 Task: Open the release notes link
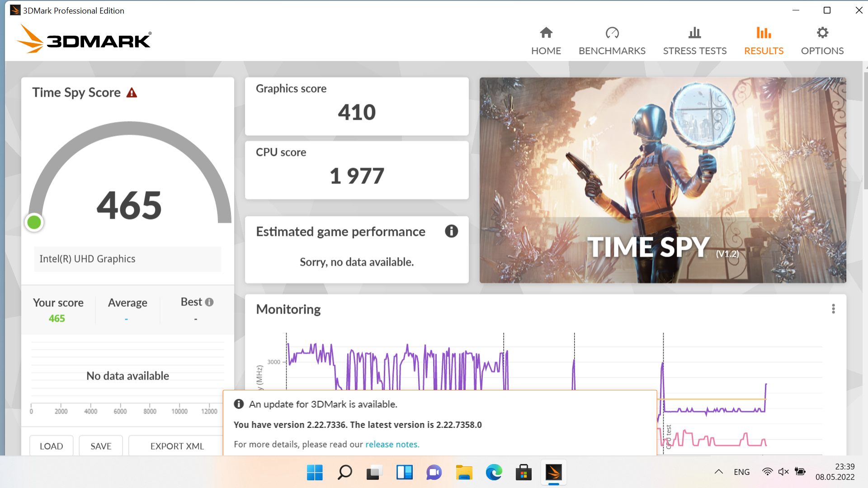[392, 444]
